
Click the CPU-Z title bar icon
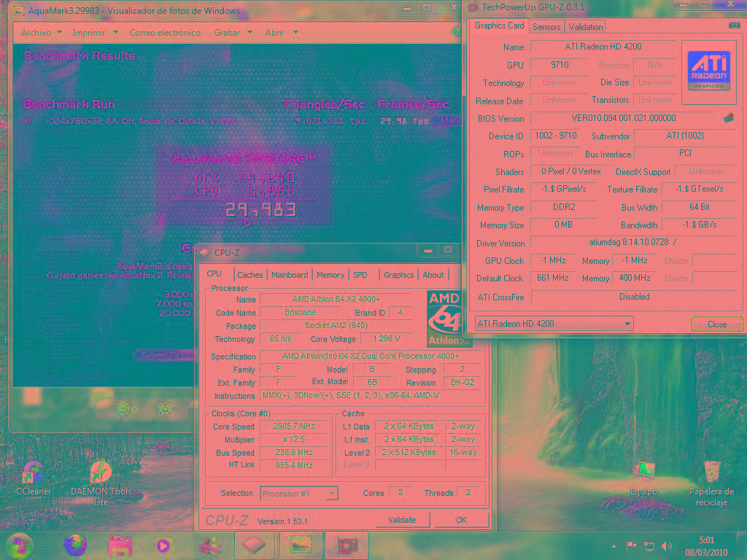coord(205,252)
